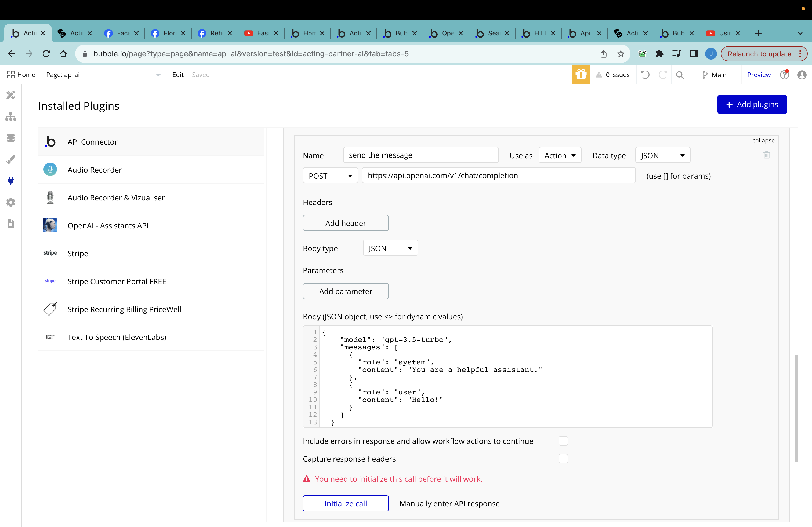Click the undo arrow icon
Image resolution: width=812 pixels, height=527 pixels.
point(645,75)
